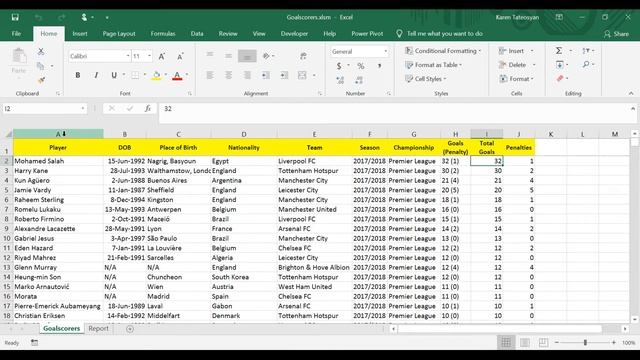This screenshot has height=360, width=640.
Task: Click in the Tell me search box
Action: (x=444, y=33)
